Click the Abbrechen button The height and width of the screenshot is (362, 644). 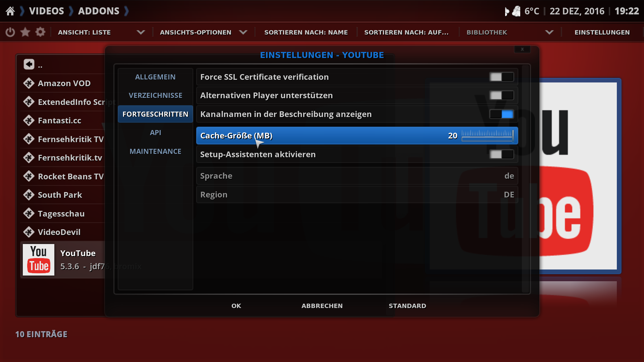click(x=322, y=306)
